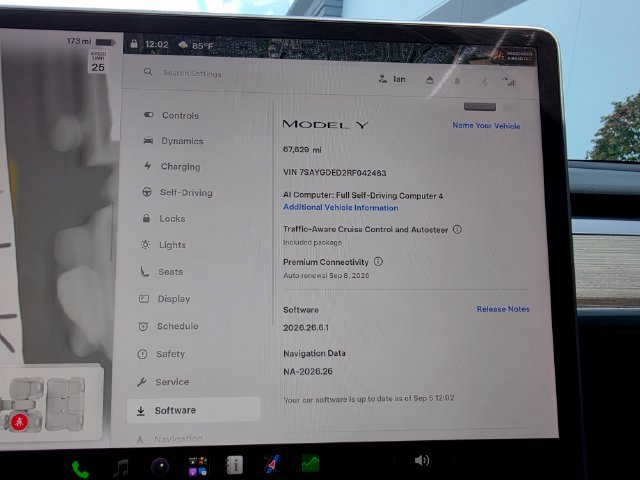Tap the red seatbelt warning icon
Viewport: 640px width, 480px height.
coord(20,422)
